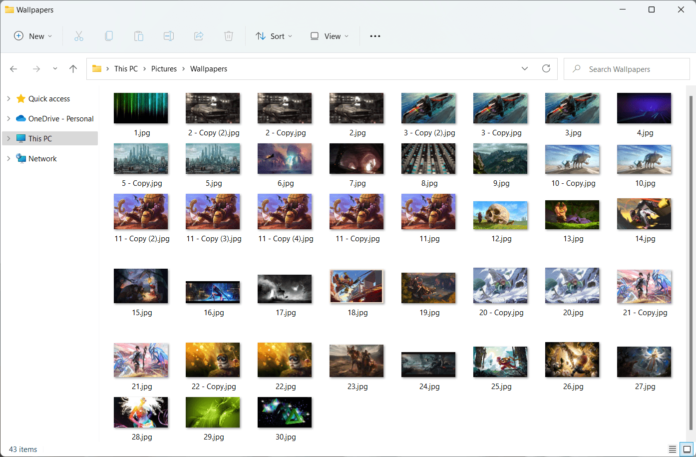Select the 17.jpg grayscale thumbnail
This screenshot has height=457, width=696.
[285, 289]
